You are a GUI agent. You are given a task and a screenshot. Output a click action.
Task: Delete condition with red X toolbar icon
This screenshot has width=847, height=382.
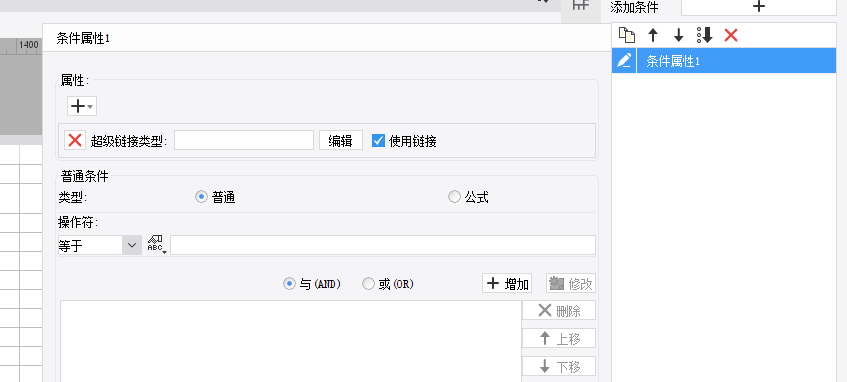click(730, 36)
